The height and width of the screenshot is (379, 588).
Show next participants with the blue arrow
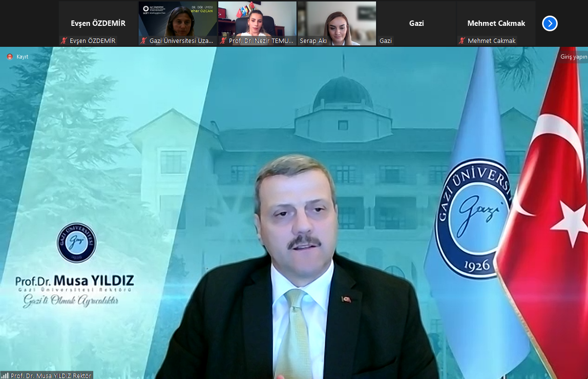(549, 23)
